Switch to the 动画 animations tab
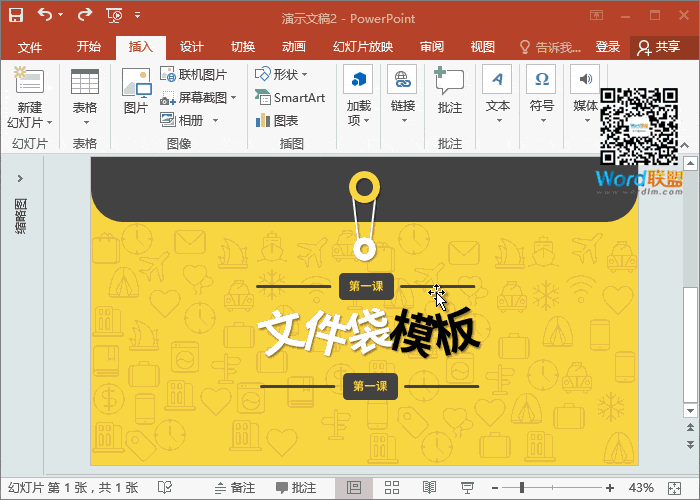Image resolution: width=700 pixels, height=500 pixels. click(x=293, y=47)
